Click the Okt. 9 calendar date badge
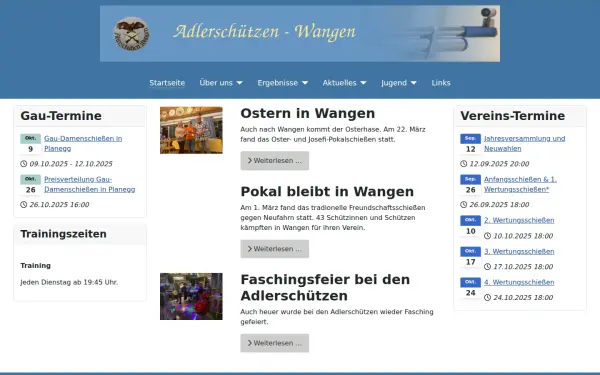 pyautogui.click(x=31, y=143)
